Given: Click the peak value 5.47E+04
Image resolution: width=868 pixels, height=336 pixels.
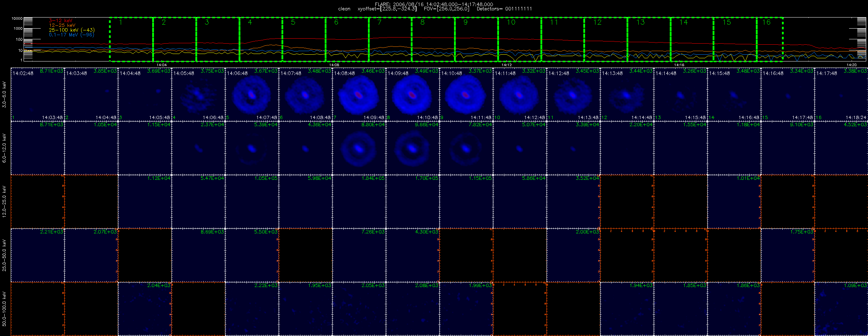Looking at the screenshot, I should pos(212,178).
